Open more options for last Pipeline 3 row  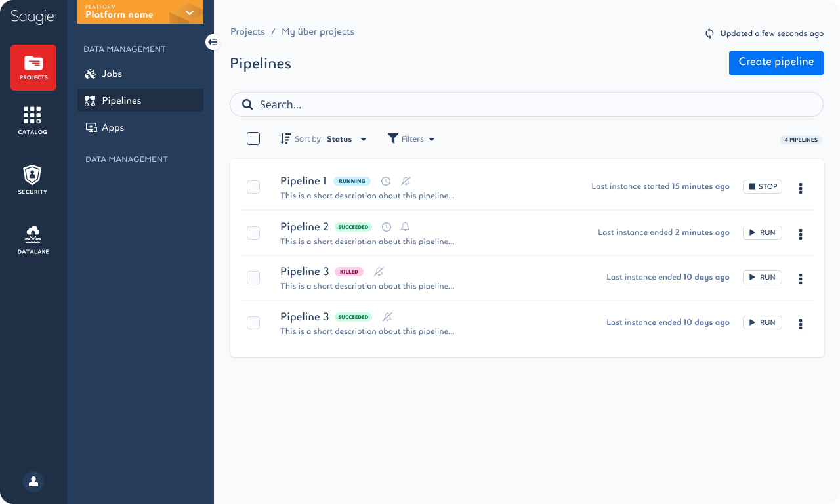point(801,324)
